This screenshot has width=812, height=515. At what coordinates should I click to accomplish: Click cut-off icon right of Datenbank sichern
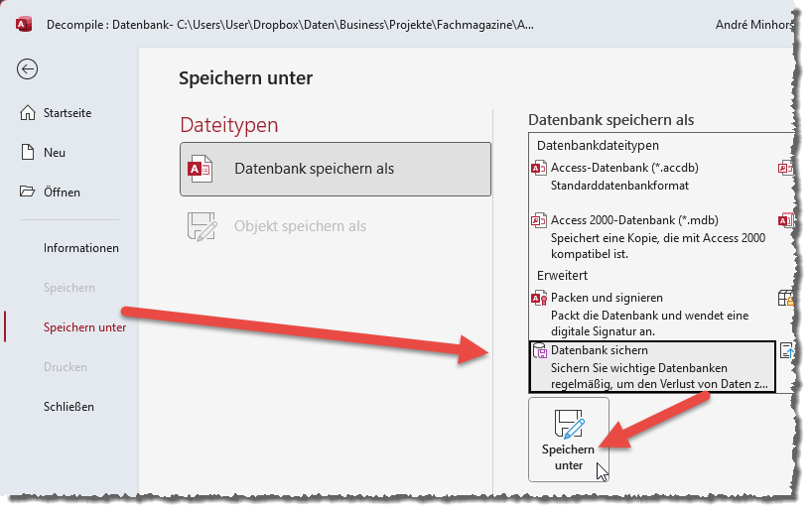[x=786, y=351]
